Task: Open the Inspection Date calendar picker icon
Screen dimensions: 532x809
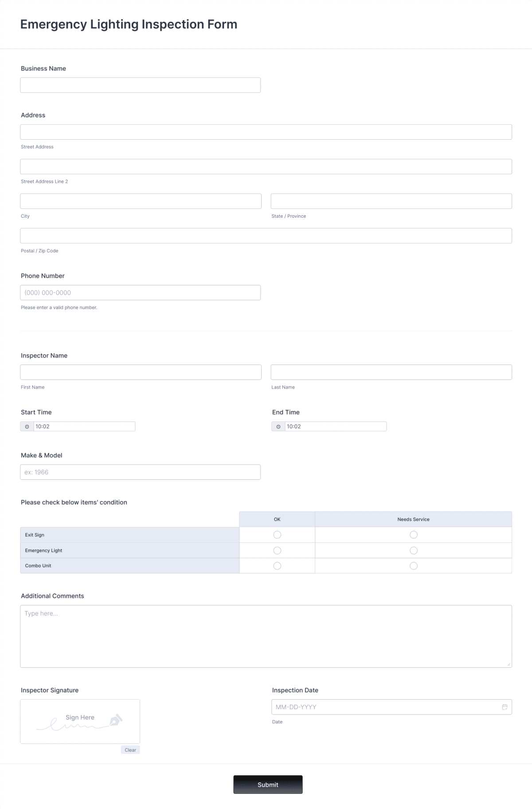Action: coord(505,707)
